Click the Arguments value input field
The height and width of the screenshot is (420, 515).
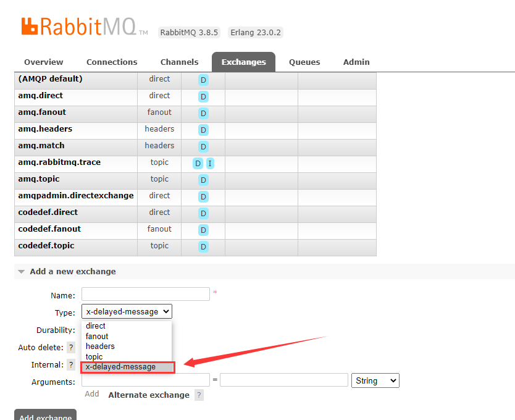284,380
